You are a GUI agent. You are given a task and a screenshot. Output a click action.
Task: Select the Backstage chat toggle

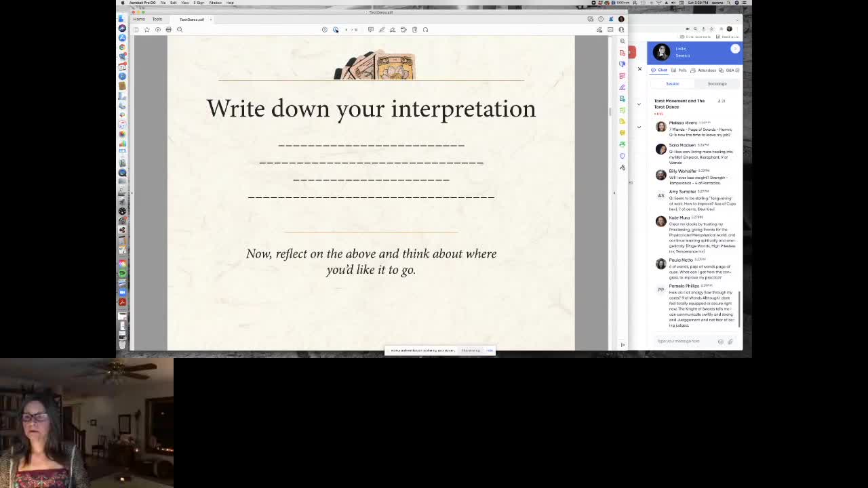click(x=717, y=83)
